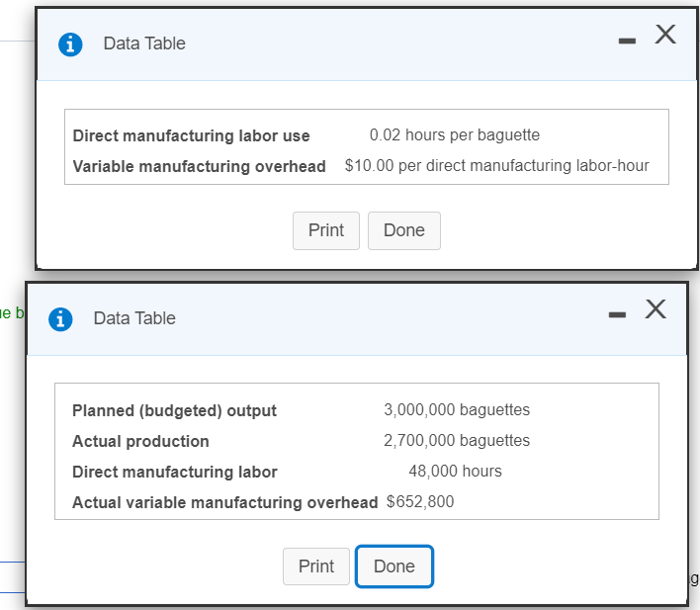Click Print in the lower Data Table dialog
Viewport: 700px width, 610px height.
316,566
